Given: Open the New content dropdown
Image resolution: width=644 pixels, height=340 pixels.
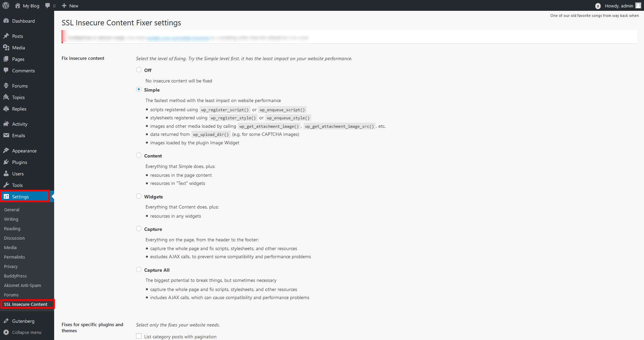Looking at the screenshot, I should [x=70, y=6].
